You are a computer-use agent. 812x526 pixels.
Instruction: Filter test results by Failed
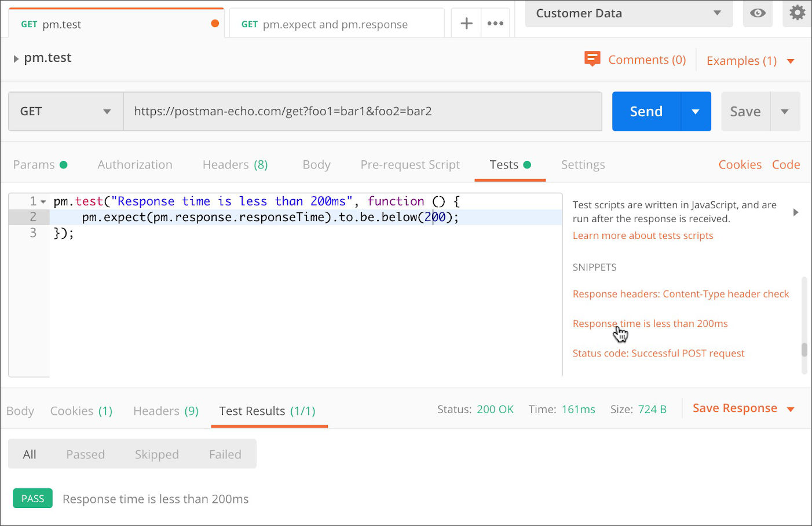tap(225, 454)
